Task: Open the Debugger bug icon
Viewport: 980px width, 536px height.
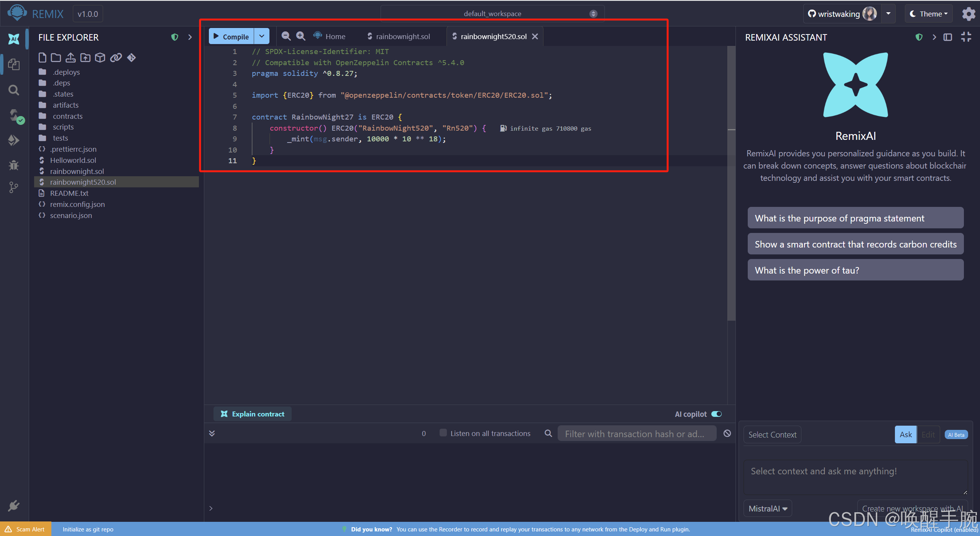Action: (14, 165)
